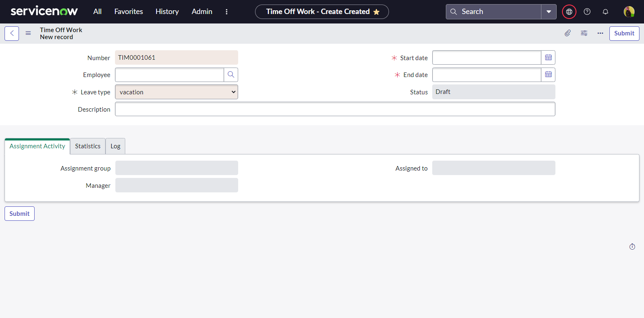Open the help question mark icon
This screenshot has height=318, width=644.
pos(587,12)
